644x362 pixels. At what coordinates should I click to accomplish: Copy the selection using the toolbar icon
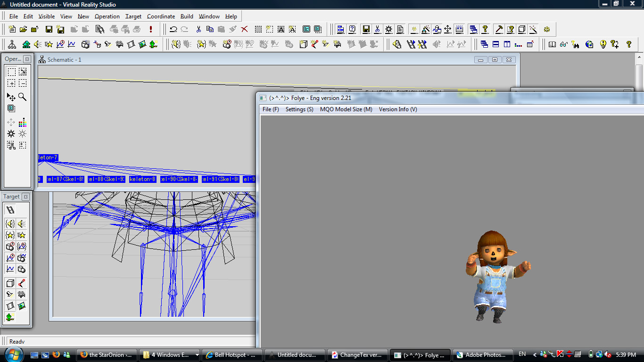pyautogui.click(x=210, y=29)
